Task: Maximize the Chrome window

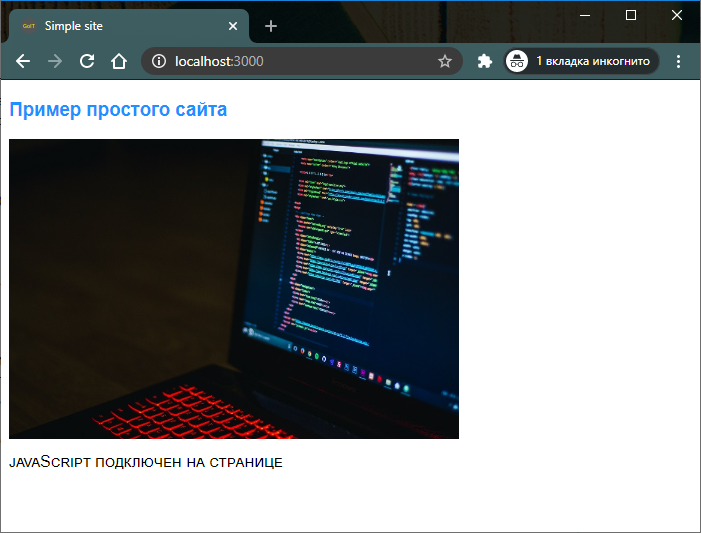Action: click(631, 15)
